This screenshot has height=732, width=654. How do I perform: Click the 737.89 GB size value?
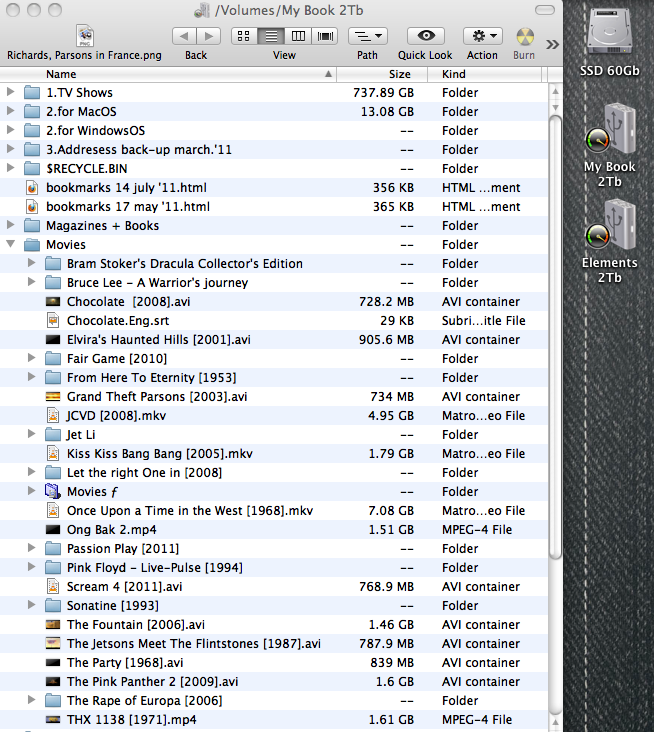point(383,92)
